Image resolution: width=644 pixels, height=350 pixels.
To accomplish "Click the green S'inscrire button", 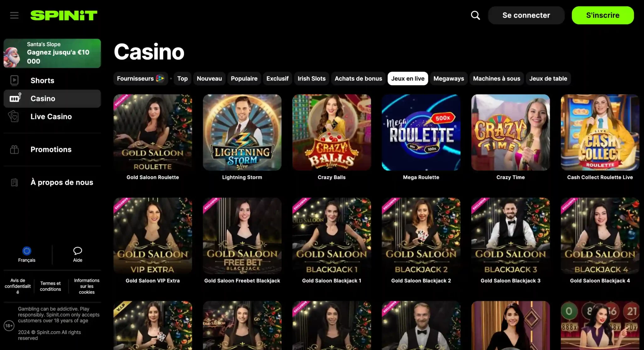I will (602, 15).
